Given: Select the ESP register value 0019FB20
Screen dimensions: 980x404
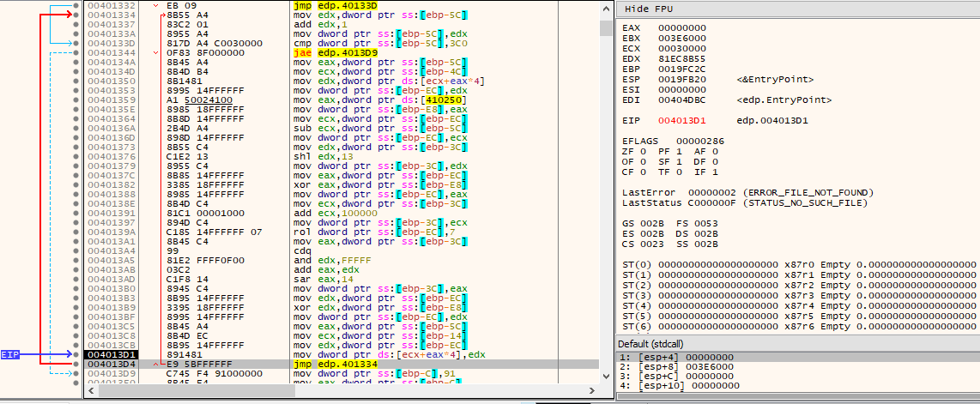Looking at the screenshot, I should click(682, 79).
